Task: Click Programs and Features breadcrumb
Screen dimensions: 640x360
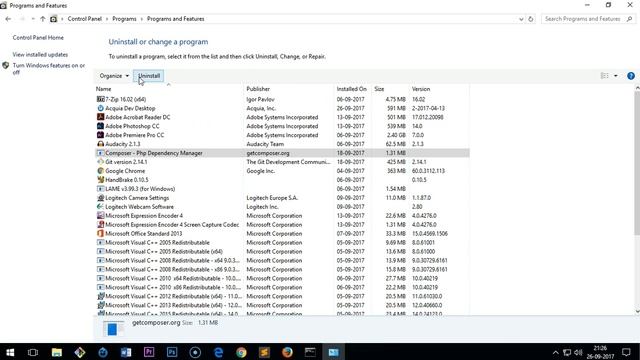Action: [176, 19]
